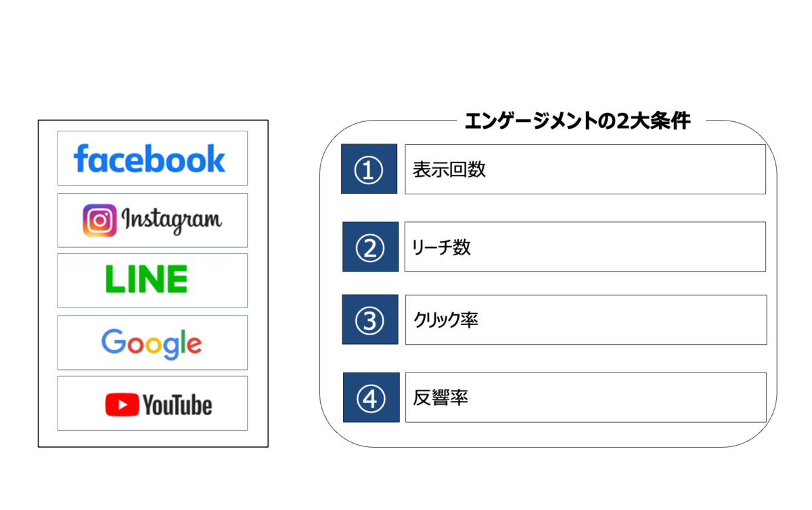
Task: Click the yellow letter o in Google
Action: click(x=153, y=344)
